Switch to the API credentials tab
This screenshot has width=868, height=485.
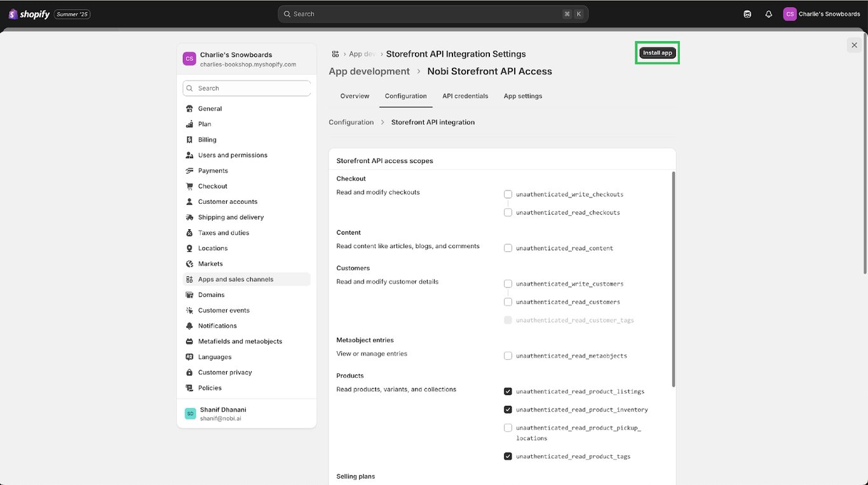coord(465,96)
